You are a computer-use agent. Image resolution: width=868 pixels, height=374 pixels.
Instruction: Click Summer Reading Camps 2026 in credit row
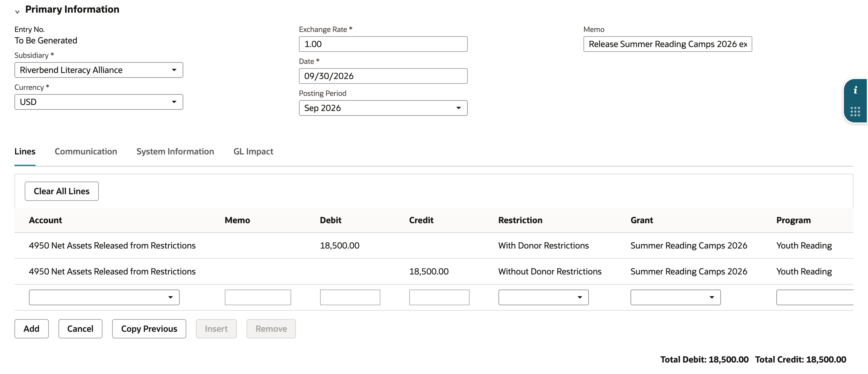(689, 271)
